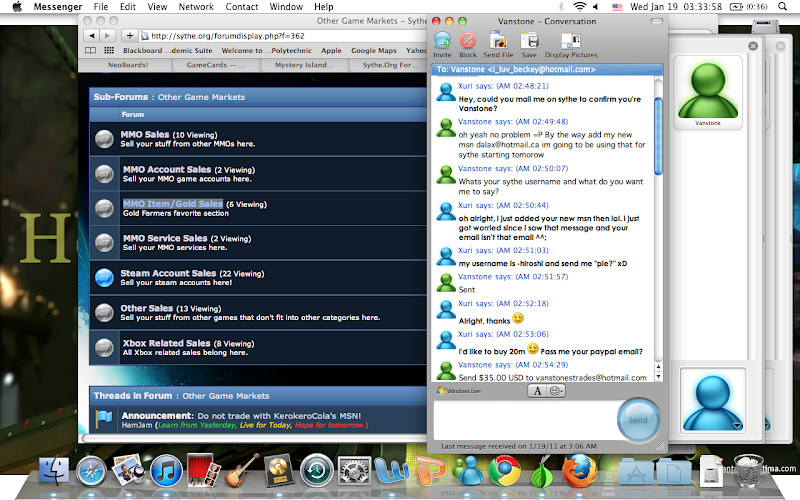Viewport: 800px width, 500px height.
Task: Open the font formatting A button
Action: coord(537,391)
